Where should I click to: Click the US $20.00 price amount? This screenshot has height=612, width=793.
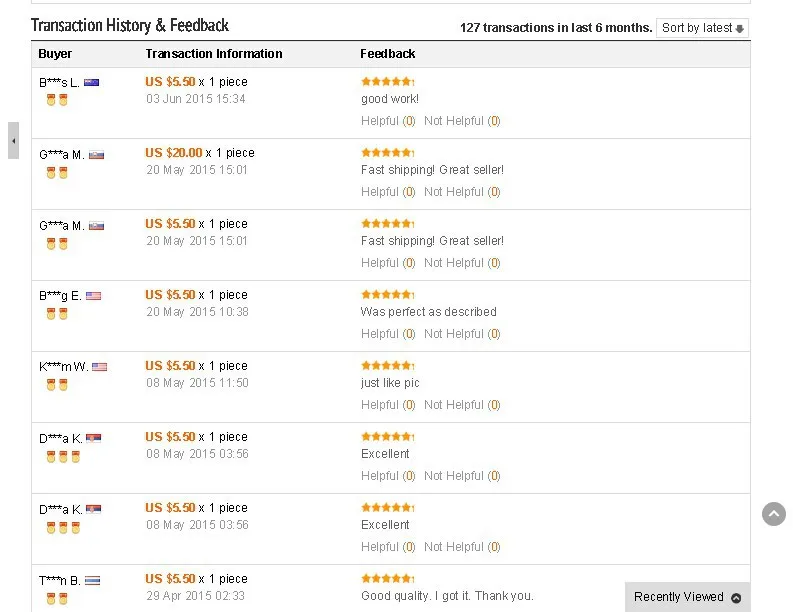coord(173,153)
